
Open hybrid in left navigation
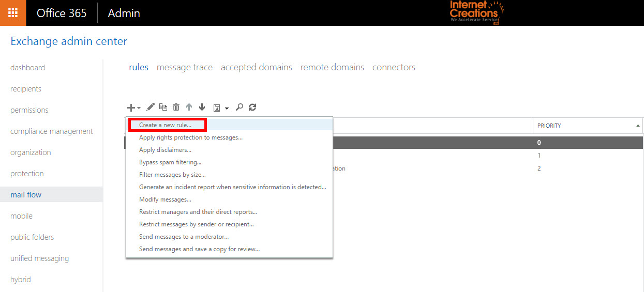tap(21, 280)
